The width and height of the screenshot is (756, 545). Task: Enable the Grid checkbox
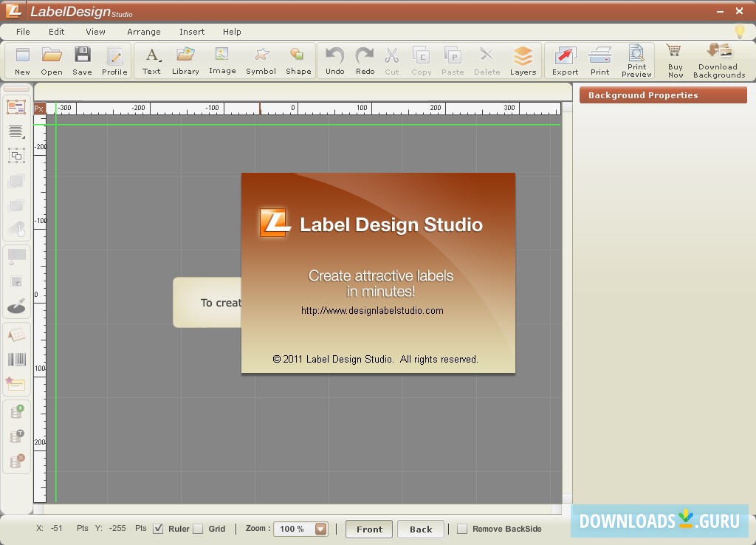pos(198,529)
